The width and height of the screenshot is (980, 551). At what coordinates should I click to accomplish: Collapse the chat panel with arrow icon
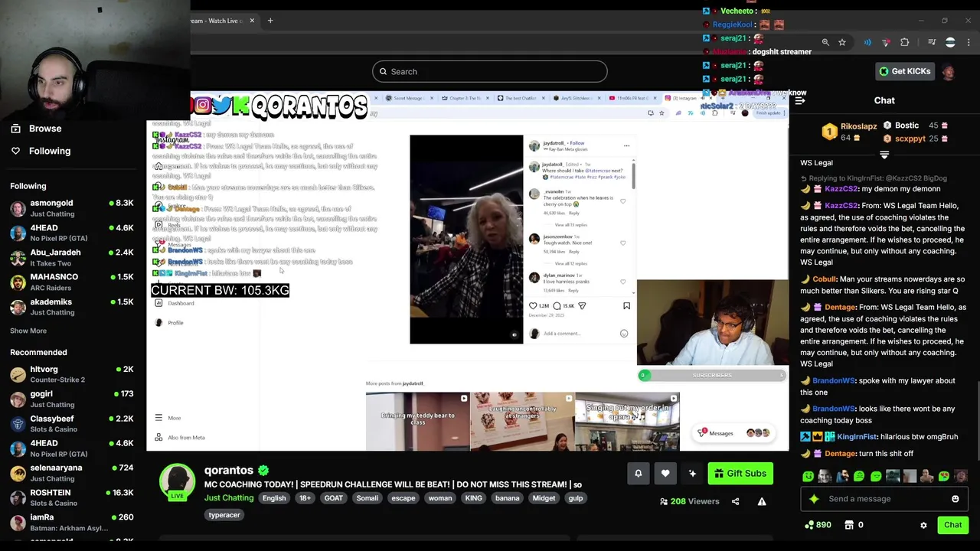[800, 100]
